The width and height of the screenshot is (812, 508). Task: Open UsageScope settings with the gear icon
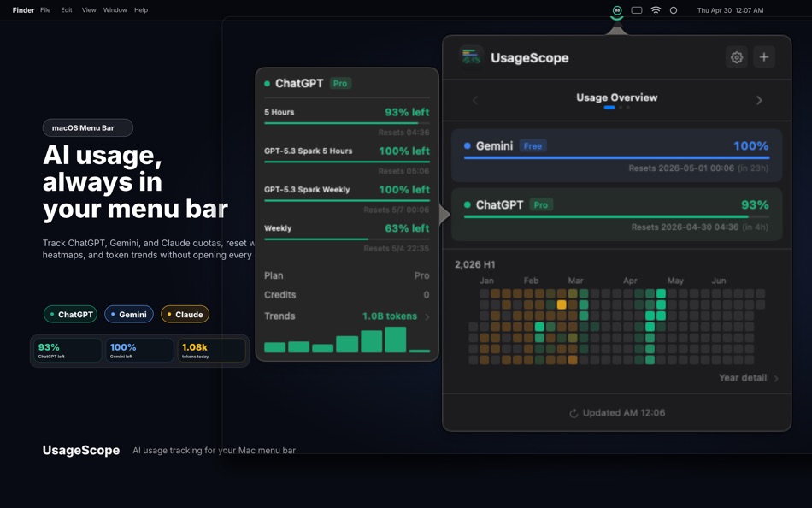[737, 56]
